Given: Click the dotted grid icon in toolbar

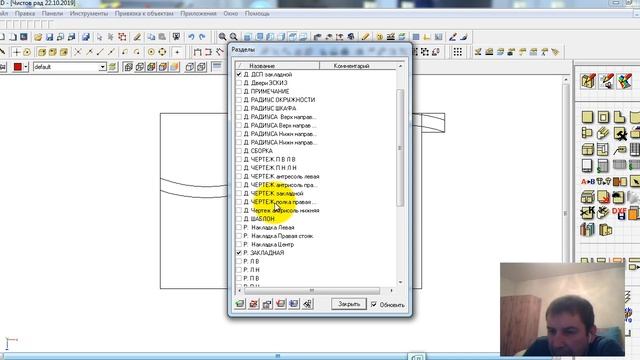Looking at the screenshot, I should [458, 52].
